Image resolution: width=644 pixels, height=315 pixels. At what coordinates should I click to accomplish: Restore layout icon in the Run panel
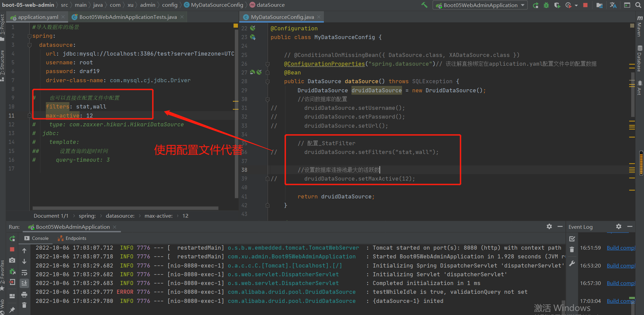[12, 296]
